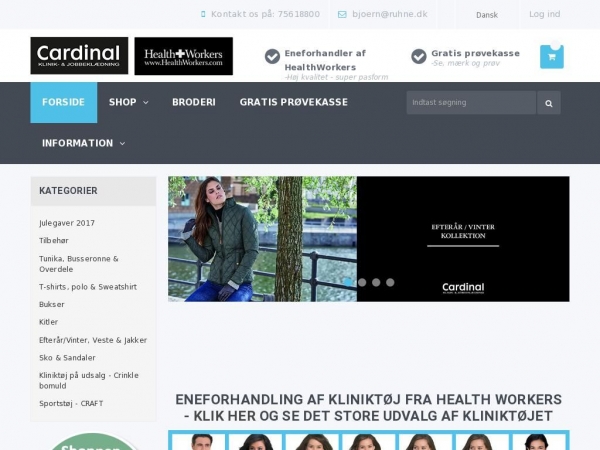Go to FORSIDE tab
This screenshot has height=450, width=600.
[x=64, y=103]
